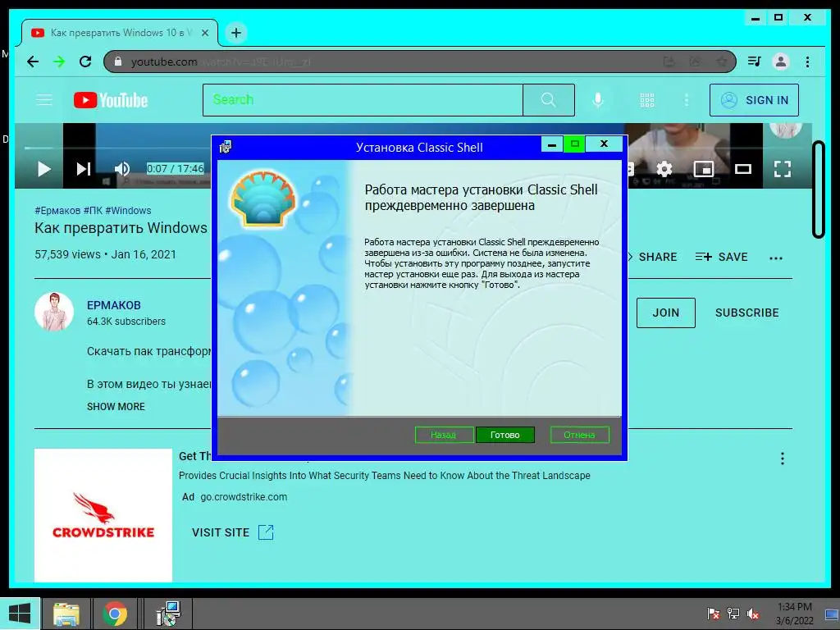Reload the YouTube page
840x630 pixels.
(85, 62)
